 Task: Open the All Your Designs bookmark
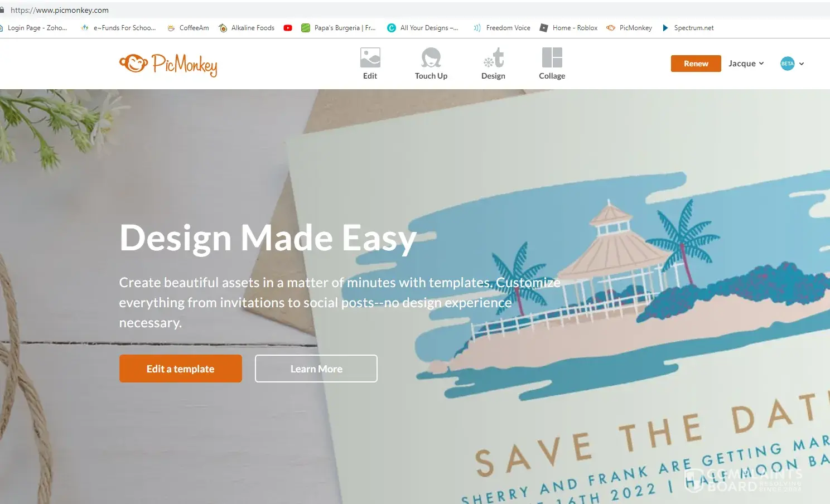pyautogui.click(x=423, y=28)
